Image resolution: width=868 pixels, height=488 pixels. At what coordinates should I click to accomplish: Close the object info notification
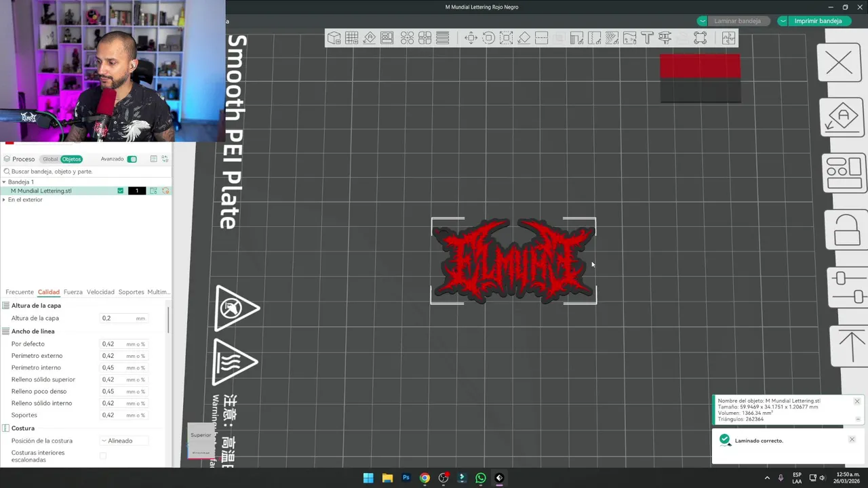pyautogui.click(x=857, y=401)
